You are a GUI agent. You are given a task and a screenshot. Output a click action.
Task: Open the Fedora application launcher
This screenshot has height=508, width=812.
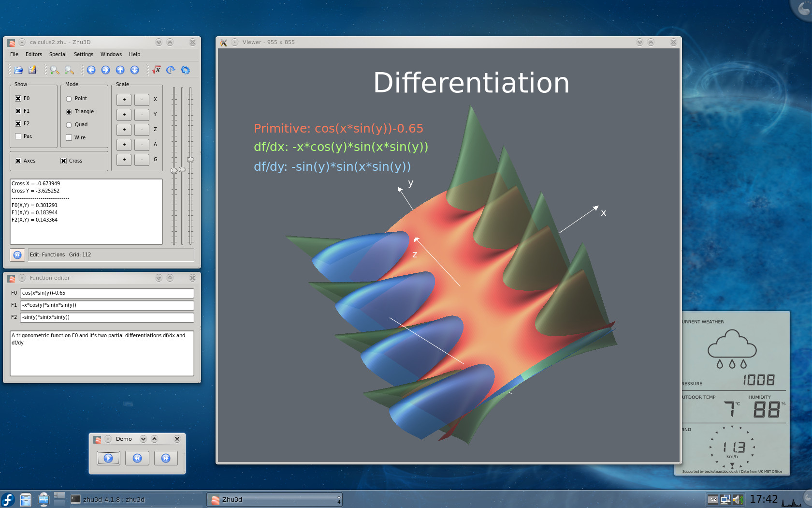(8, 499)
